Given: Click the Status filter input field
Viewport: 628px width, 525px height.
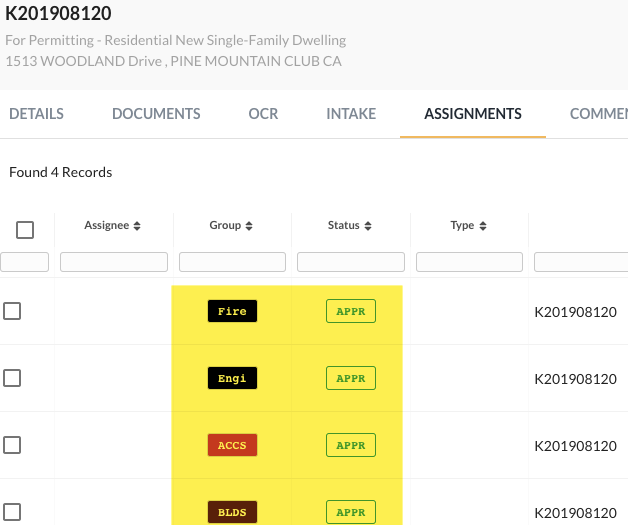Looking at the screenshot, I should click(351, 262).
